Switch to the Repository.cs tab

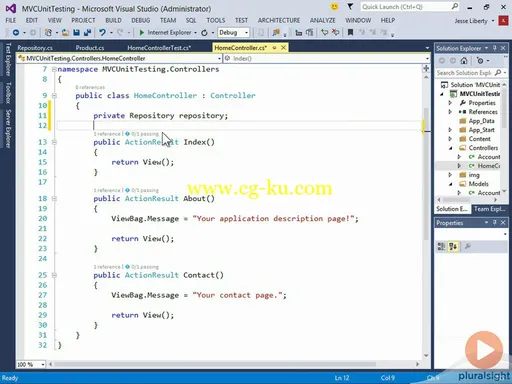click(x=35, y=48)
